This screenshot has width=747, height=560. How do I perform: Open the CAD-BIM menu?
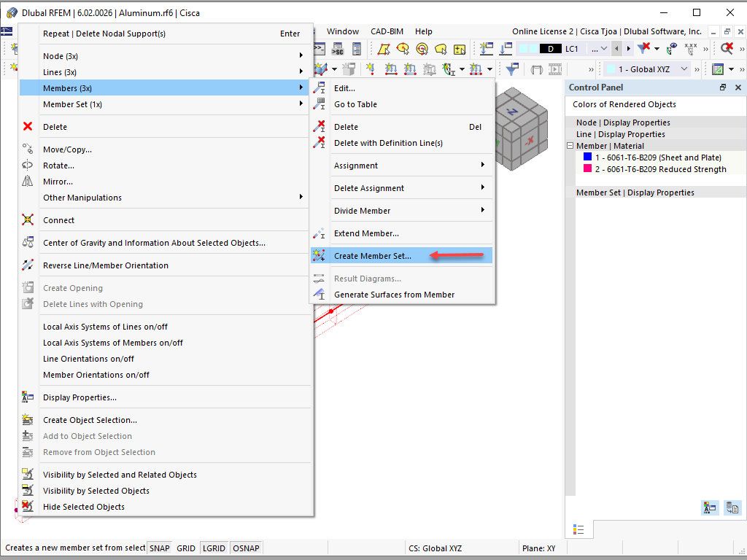[x=387, y=31]
